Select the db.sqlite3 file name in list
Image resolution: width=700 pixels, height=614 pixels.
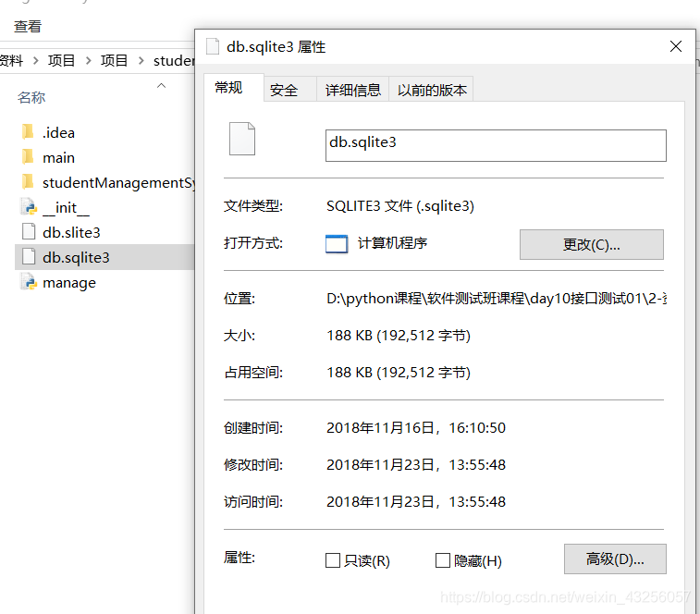pos(76,258)
